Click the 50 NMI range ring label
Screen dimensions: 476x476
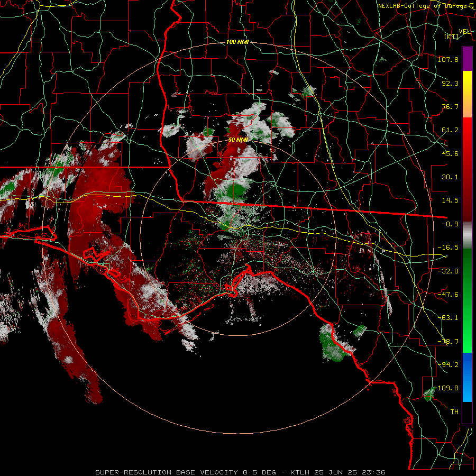[x=238, y=140]
